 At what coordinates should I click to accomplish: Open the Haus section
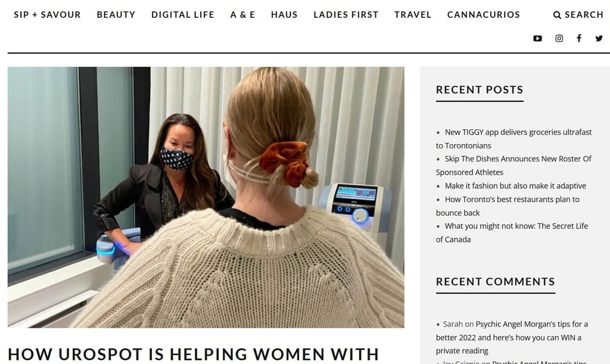(284, 15)
